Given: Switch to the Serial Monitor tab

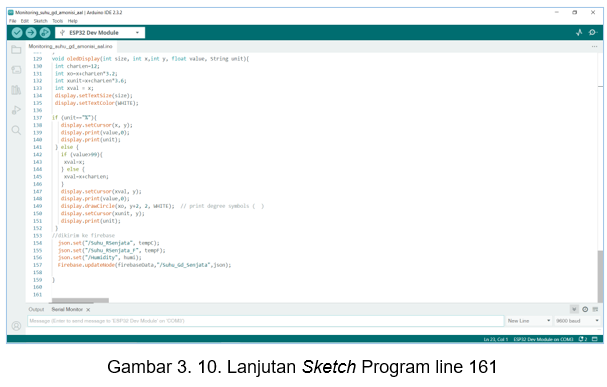Looking at the screenshot, I should [x=67, y=309].
